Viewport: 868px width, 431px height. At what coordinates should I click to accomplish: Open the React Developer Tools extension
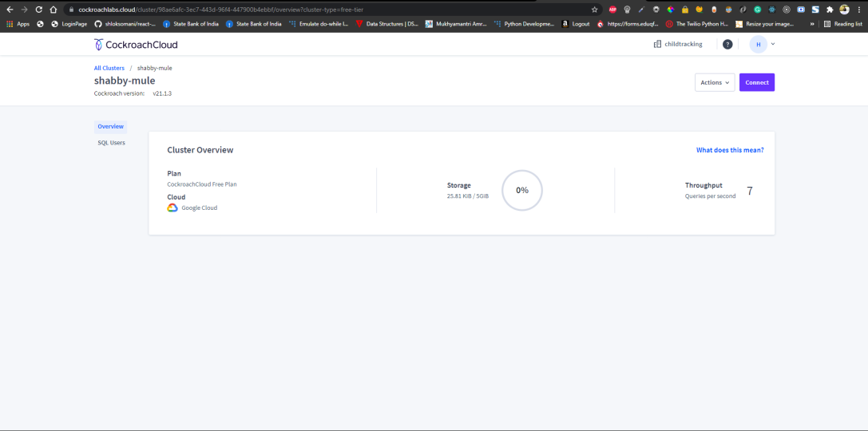point(771,10)
